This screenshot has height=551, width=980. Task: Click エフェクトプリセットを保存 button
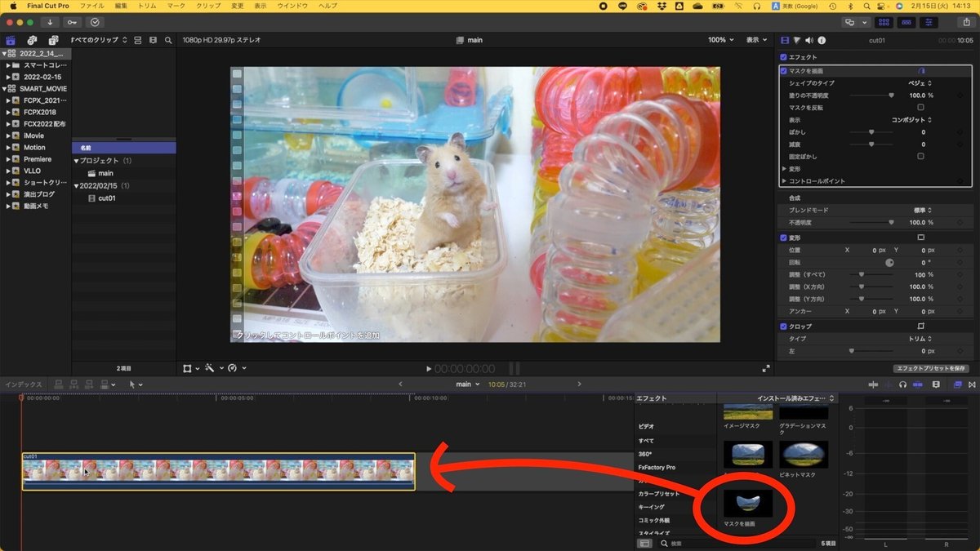click(931, 369)
